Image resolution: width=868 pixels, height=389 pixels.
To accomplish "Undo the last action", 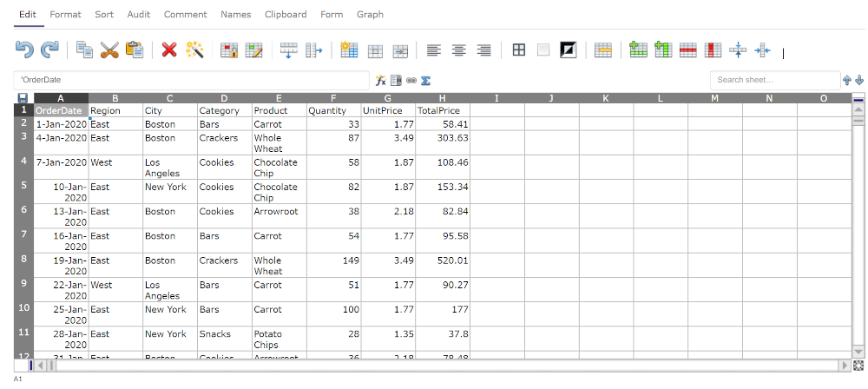I will (x=24, y=50).
